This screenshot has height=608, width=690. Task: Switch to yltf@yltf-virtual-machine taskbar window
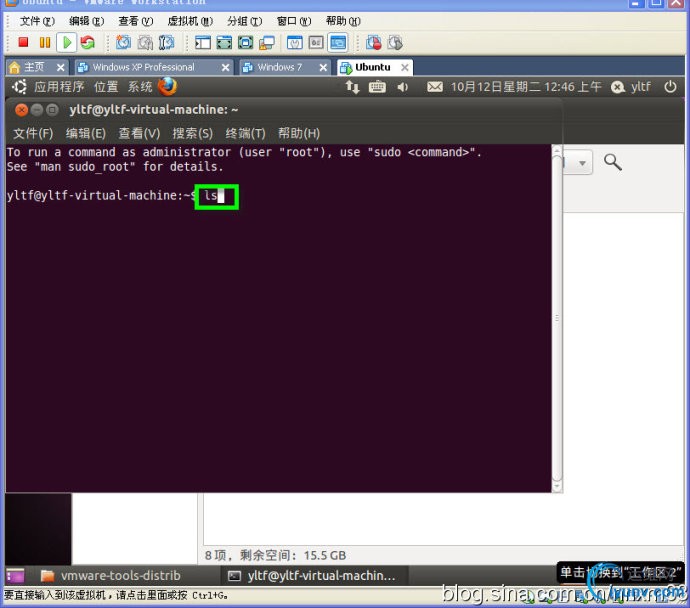coord(312,575)
